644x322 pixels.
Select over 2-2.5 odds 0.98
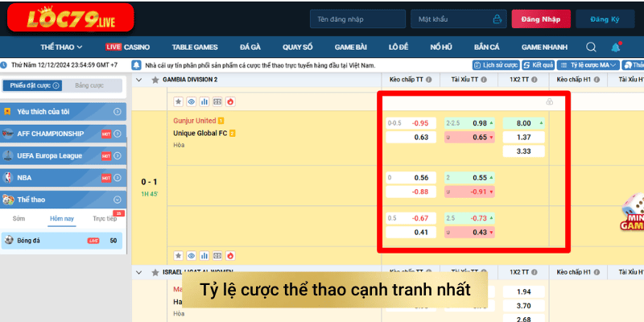469,123
